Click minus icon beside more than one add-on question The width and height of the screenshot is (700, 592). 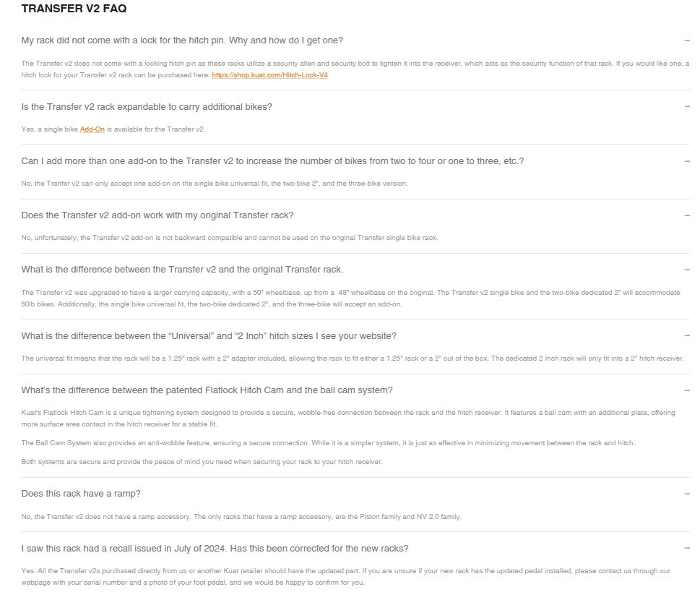pyautogui.click(x=687, y=161)
